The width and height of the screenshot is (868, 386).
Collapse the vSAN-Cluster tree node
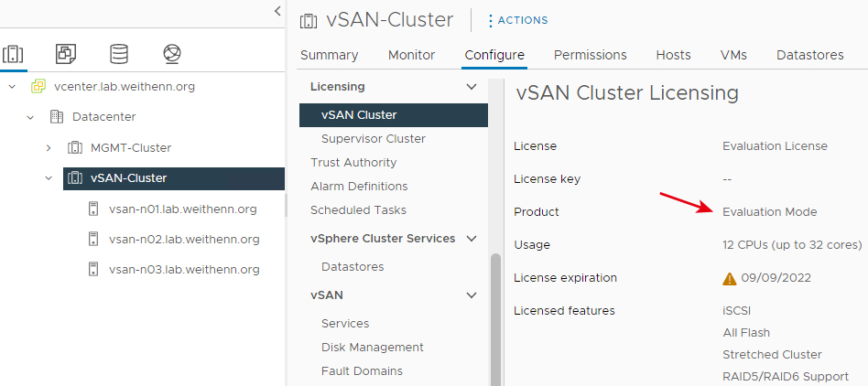(x=49, y=178)
